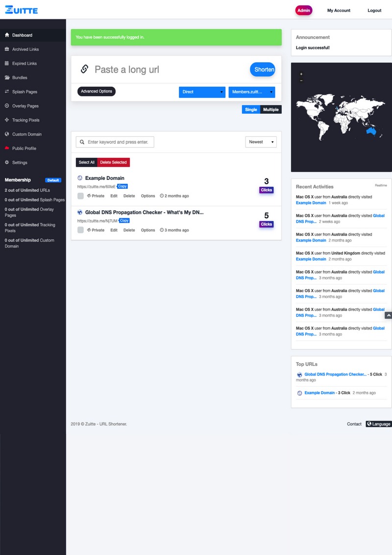Open Global DNS Propagation Checker link title
This screenshot has width=392, height=555.
(145, 212)
